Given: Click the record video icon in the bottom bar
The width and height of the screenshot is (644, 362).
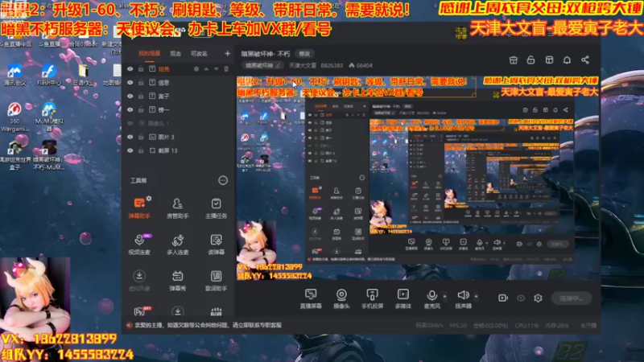Looking at the screenshot, I should [x=502, y=298].
